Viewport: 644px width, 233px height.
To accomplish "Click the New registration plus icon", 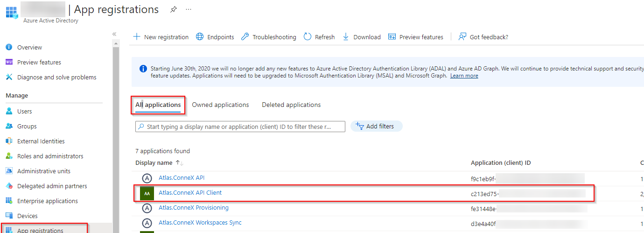I will coord(137,36).
